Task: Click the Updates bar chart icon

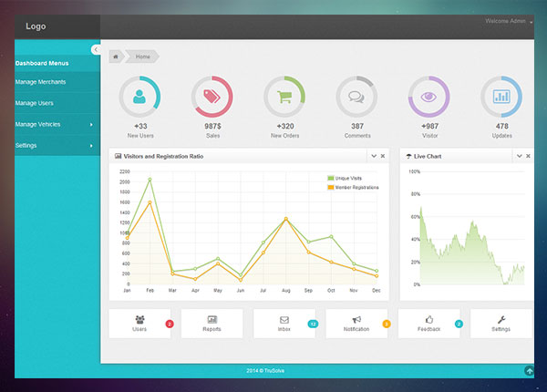Action: tap(501, 96)
